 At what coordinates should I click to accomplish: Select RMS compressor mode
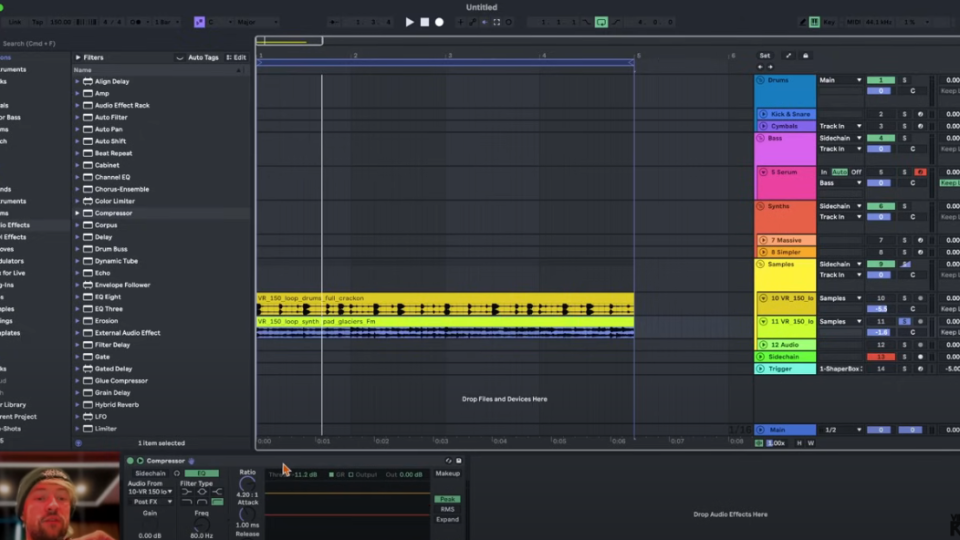(x=448, y=509)
